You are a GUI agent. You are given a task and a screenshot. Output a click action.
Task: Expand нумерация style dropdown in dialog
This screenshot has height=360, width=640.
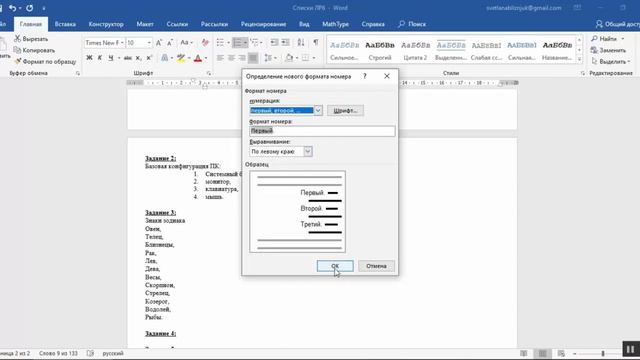point(318,110)
